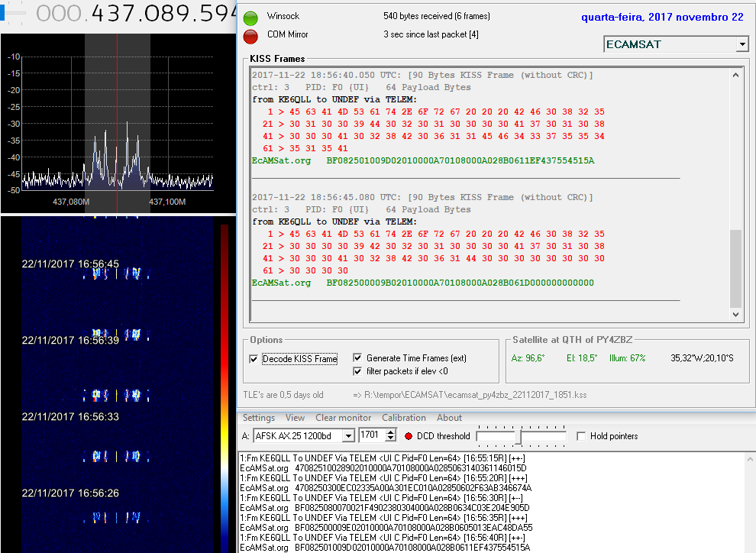Enable the Hold pointers checkbox

(x=581, y=436)
